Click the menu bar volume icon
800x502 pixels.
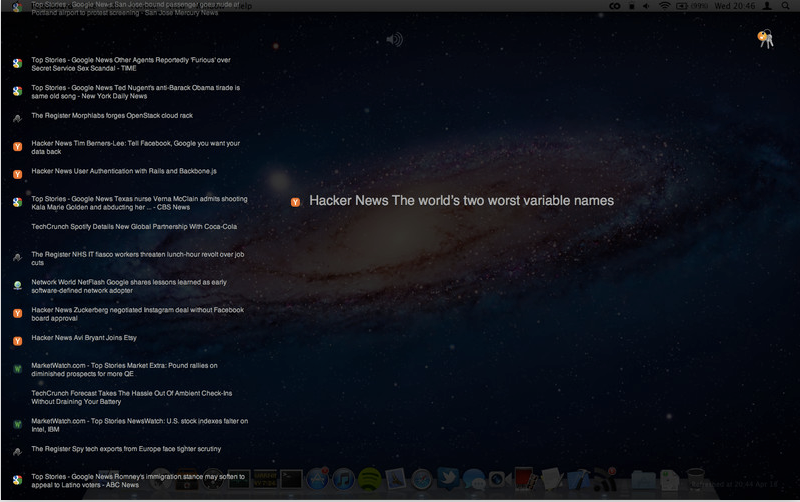tap(646, 6)
